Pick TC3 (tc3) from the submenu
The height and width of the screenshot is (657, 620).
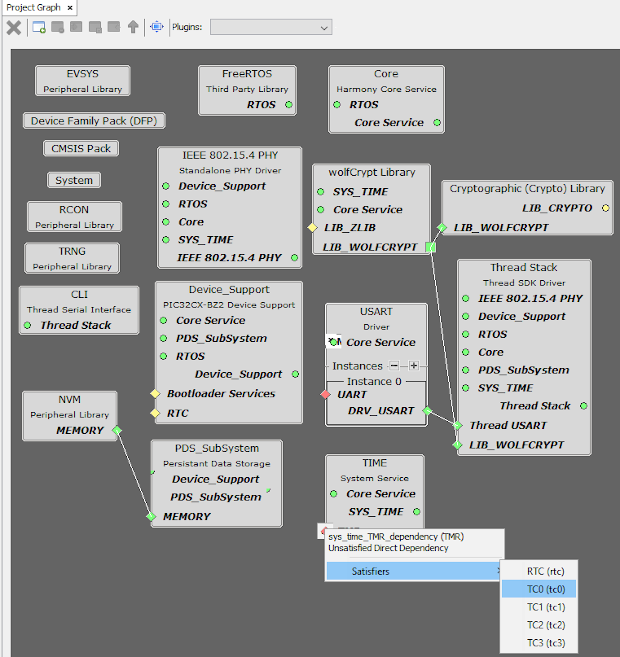coord(546,643)
